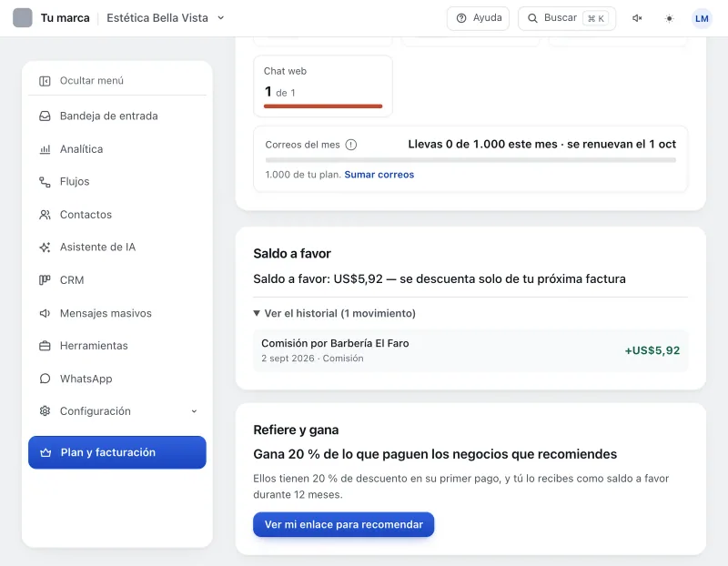Open Flujos in the sidebar

[117, 182]
